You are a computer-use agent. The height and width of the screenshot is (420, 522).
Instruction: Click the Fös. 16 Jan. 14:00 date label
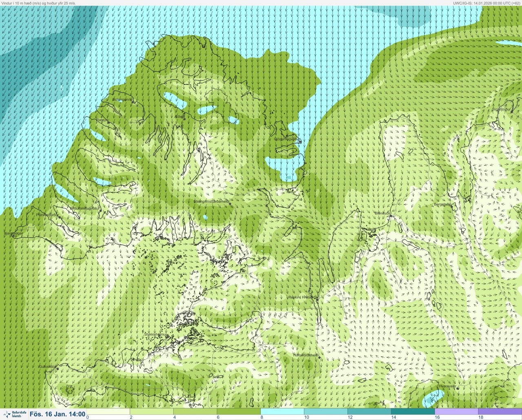pos(58,414)
